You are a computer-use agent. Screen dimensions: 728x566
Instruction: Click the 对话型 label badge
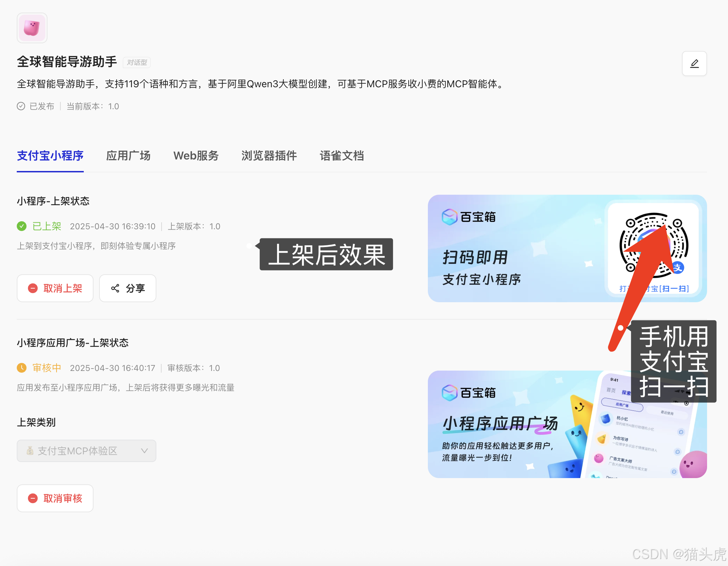point(136,62)
